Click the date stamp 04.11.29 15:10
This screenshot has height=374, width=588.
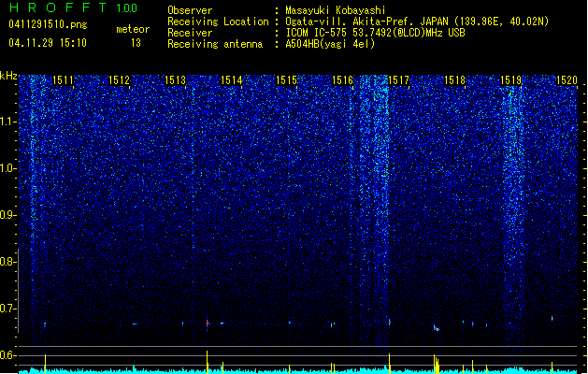tap(48, 43)
